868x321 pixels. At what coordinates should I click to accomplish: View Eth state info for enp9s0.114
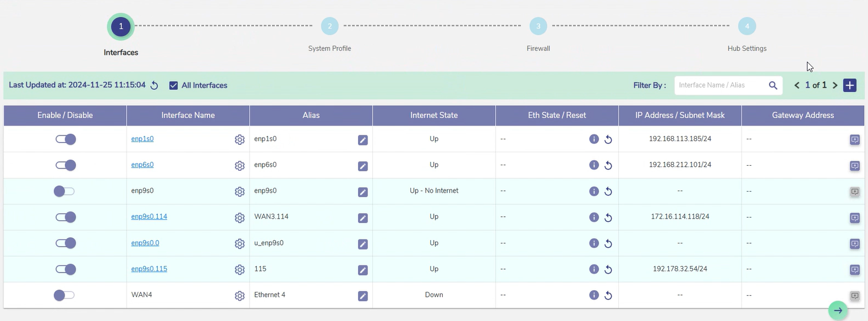594,217
